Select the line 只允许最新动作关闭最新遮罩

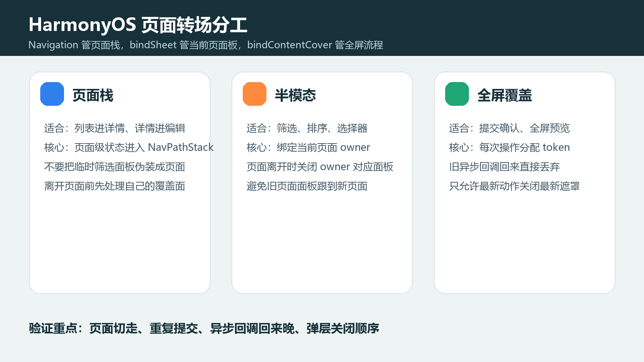[x=515, y=186]
